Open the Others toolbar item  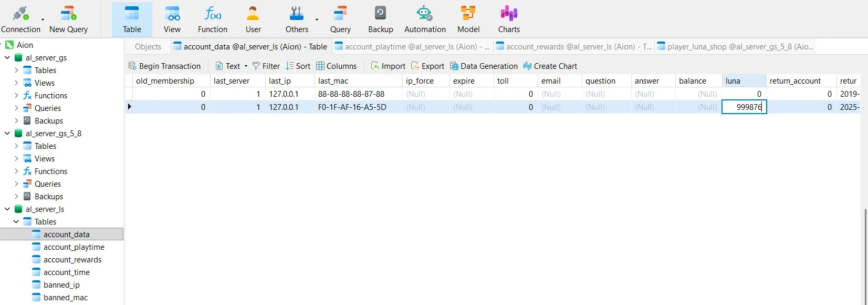click(297, 19)
